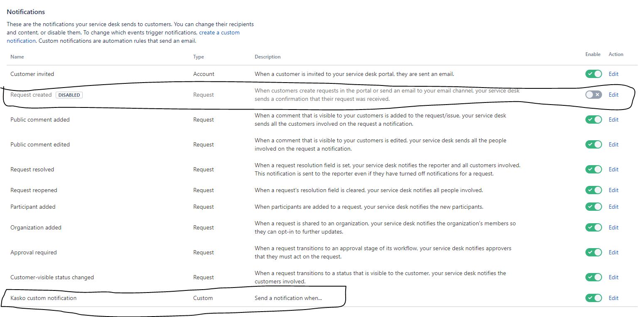This screenshot has height=317, width=644.
Task: Click the DISABLED badge on Request created
Action: pyautogui.click(x=69, y=95)
